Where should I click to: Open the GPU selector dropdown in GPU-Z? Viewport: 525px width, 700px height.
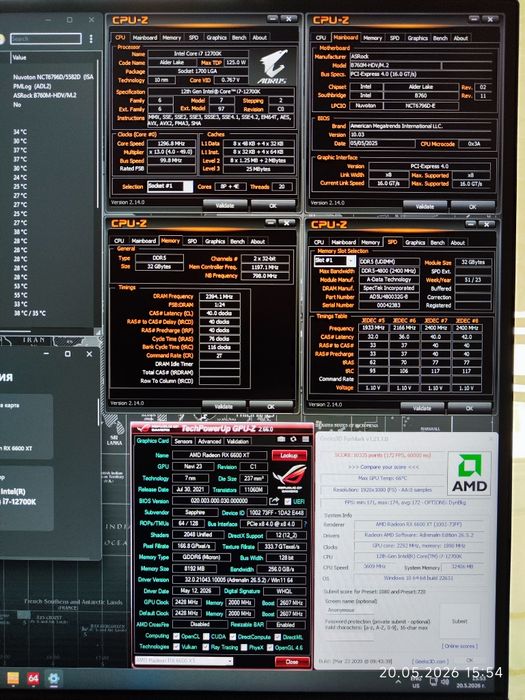[x=183, y=660]
